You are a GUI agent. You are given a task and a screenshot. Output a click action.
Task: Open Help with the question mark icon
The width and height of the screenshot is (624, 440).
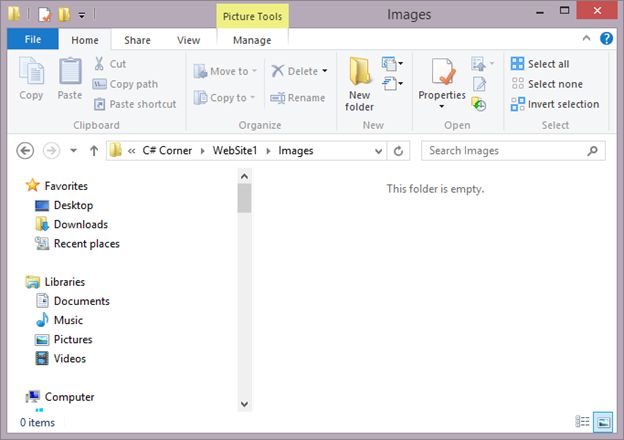[x=606, y=39]
